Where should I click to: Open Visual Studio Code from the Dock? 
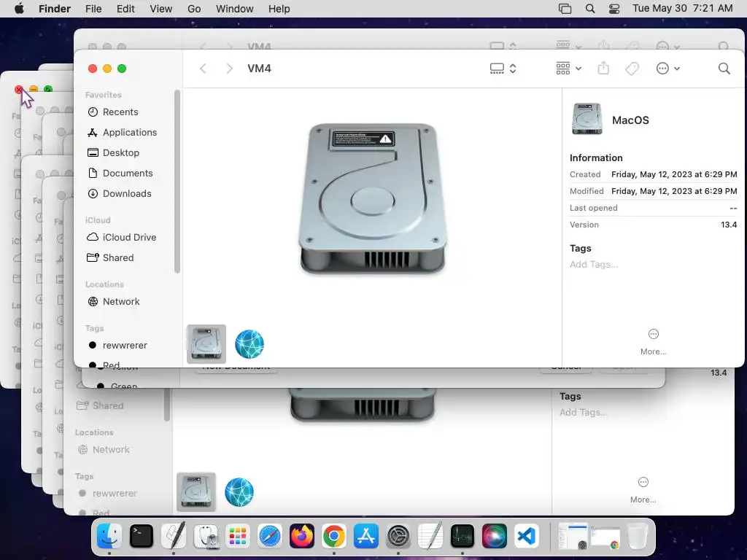point(527,536)
